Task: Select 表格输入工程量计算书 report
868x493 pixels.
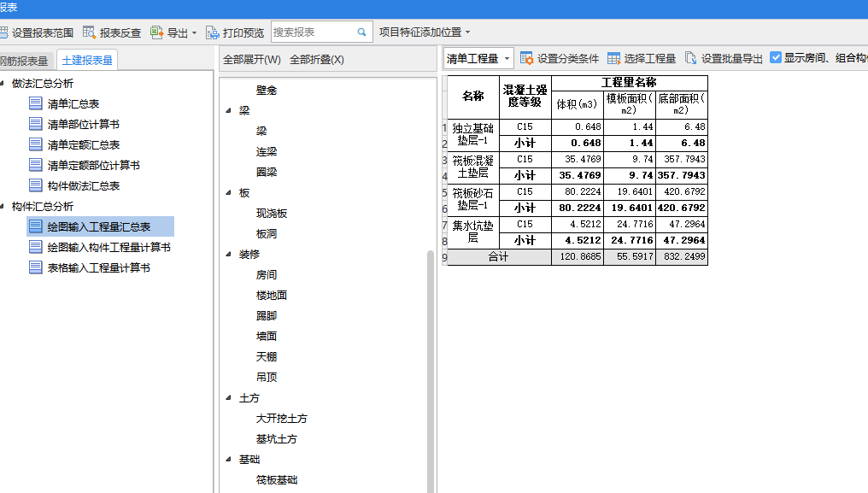Action: point(98,267)
